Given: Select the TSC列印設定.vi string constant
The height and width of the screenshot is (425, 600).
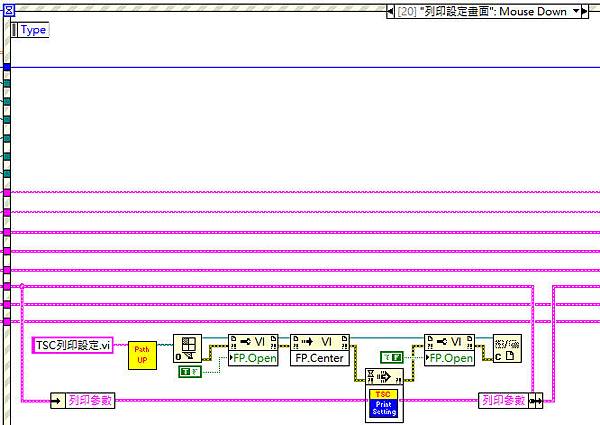Looking at the screenshot, I should [x=73, y=345].
